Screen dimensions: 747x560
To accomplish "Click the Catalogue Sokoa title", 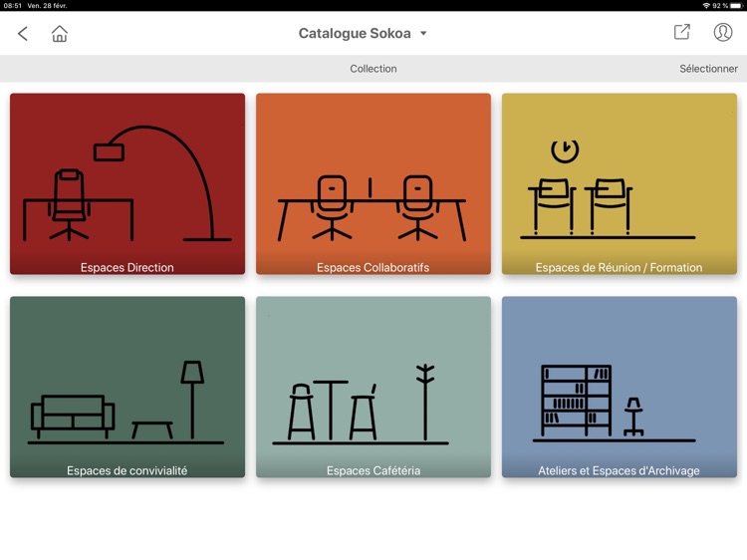I will (355, 33).
